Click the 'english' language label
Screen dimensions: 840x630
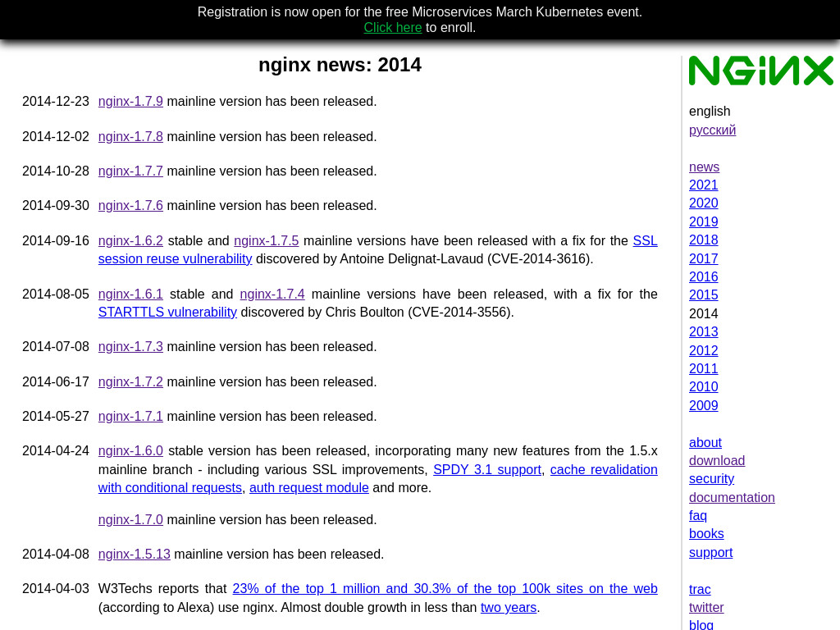point(710,112)
